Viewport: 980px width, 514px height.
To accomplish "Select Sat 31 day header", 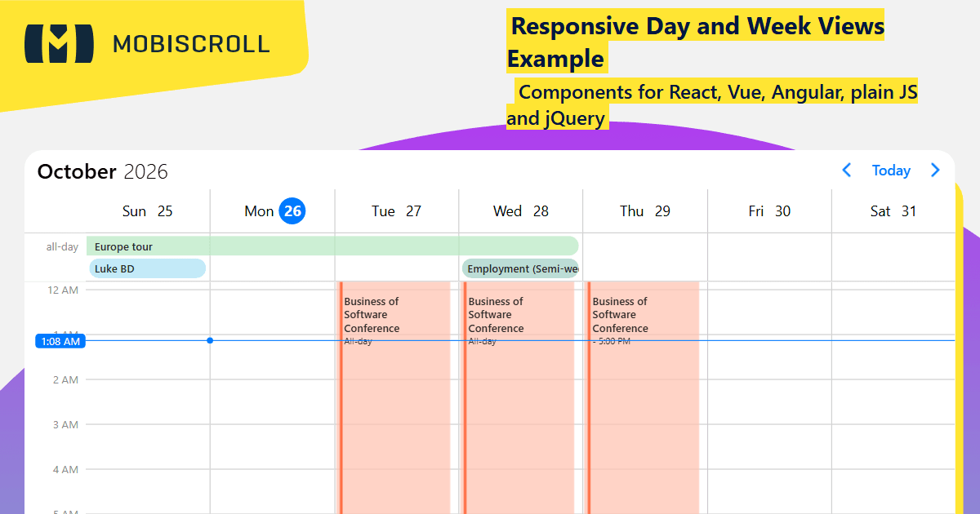I will point(893,211).
